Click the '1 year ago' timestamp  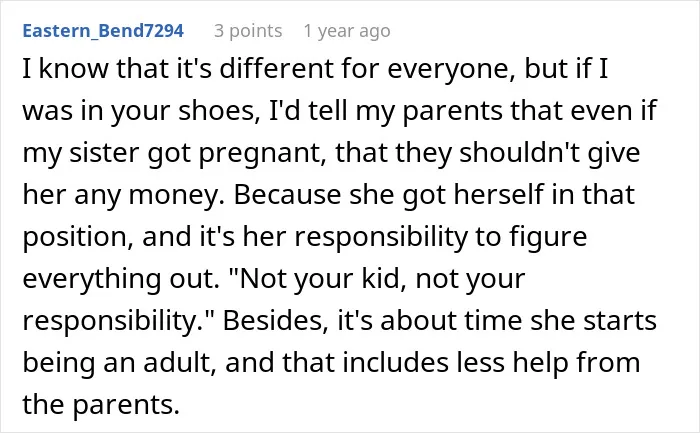[x=347, y=31]
